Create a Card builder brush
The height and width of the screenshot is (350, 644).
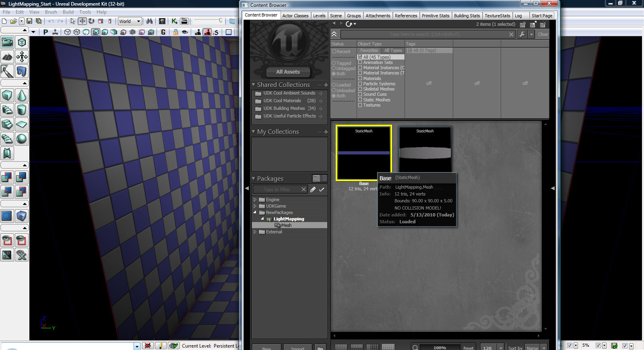(7, 153)
